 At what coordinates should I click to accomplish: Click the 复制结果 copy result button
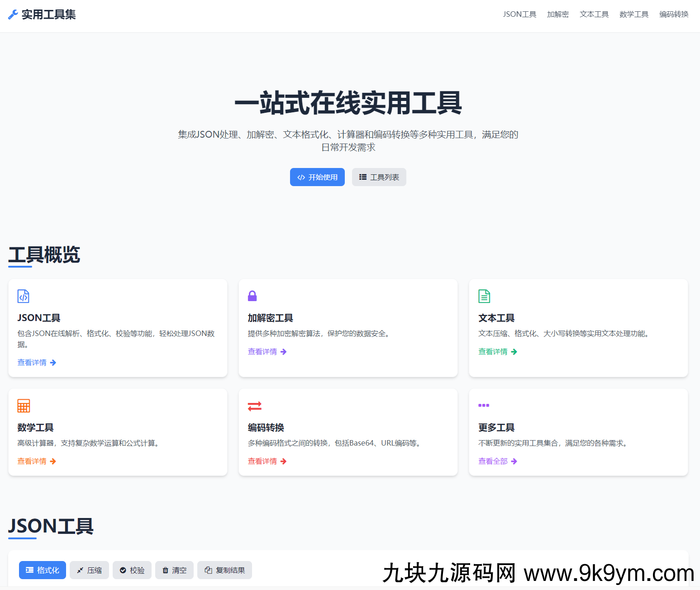click(224, 570)
